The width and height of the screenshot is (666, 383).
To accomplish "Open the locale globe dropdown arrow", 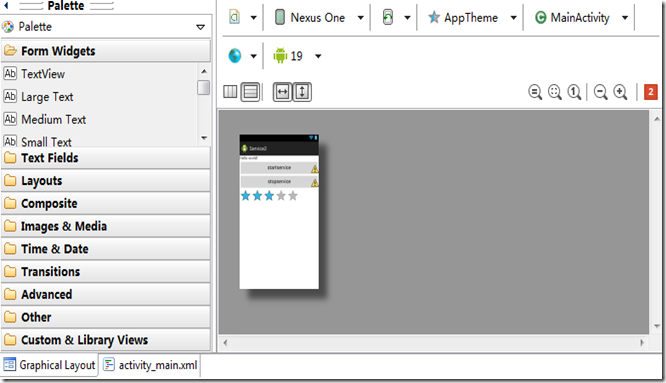I will tap(254, 56).
